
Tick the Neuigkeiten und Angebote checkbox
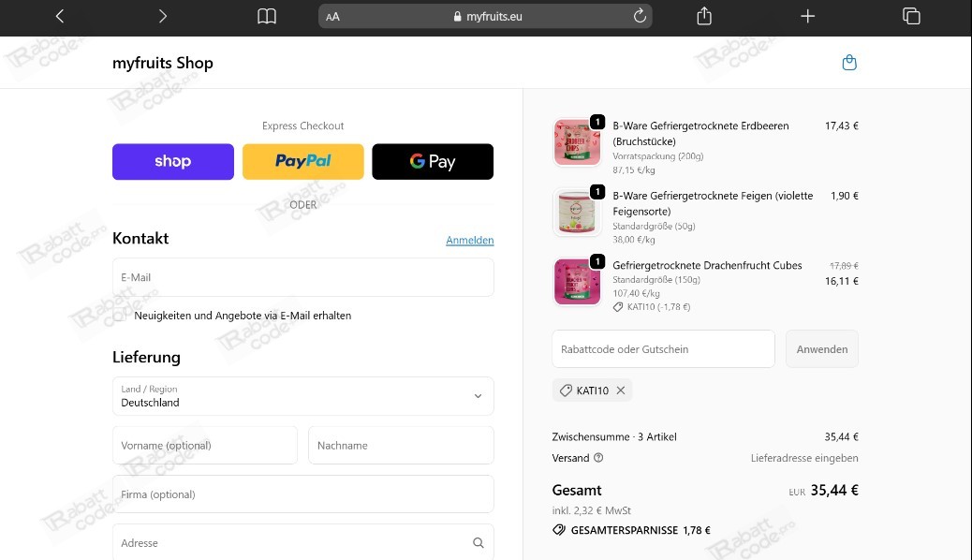coord(120,315)
